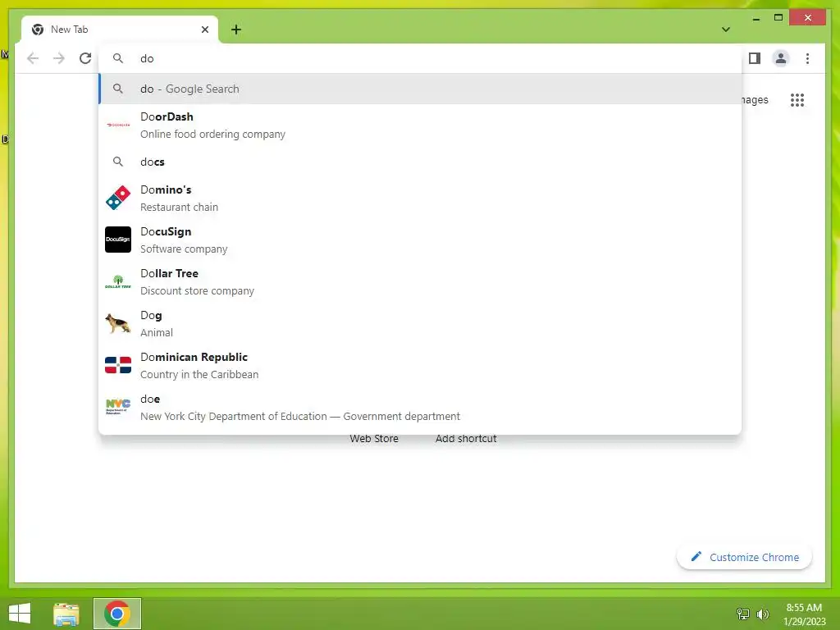The height and width of the screenshot is (630, 840).
Task: Close the New Tab tab
Action: click(204, 30)
